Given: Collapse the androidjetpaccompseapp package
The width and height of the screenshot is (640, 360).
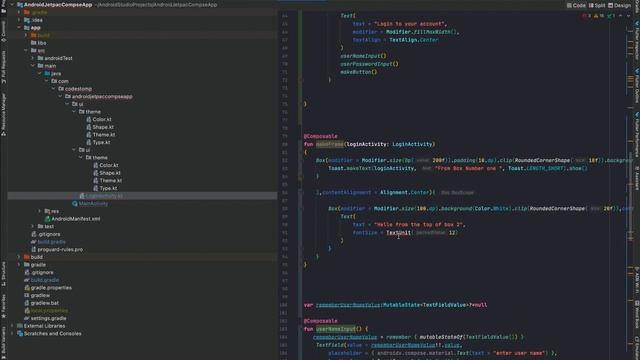Looking at the screenshot, I should click(x=60, y=97).
